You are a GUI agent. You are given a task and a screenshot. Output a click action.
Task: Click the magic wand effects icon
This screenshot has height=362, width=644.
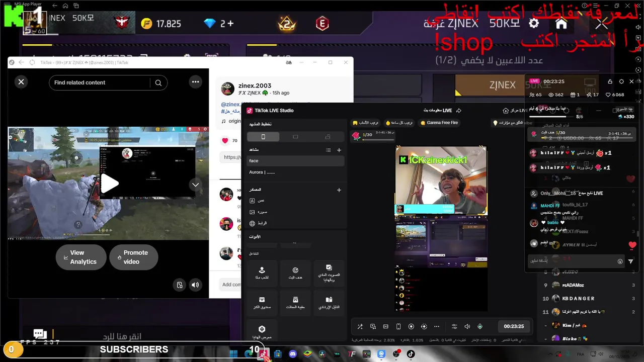tap(360, 326)
